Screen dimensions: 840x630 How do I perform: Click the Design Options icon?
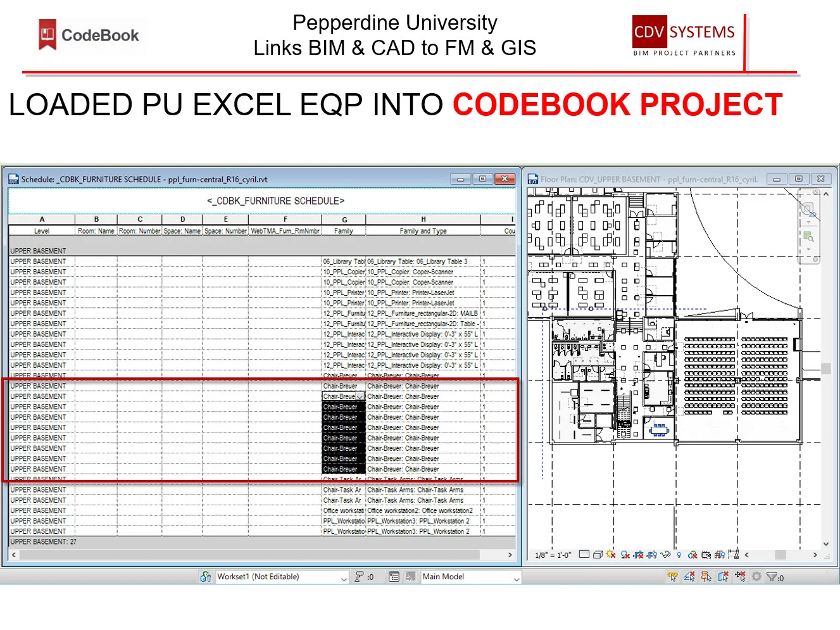[394, 577]
